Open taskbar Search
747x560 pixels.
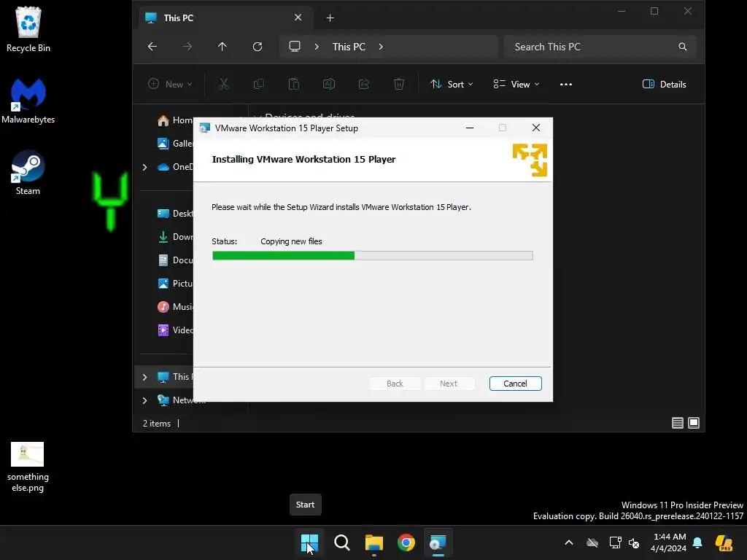(x=341, y=542)
